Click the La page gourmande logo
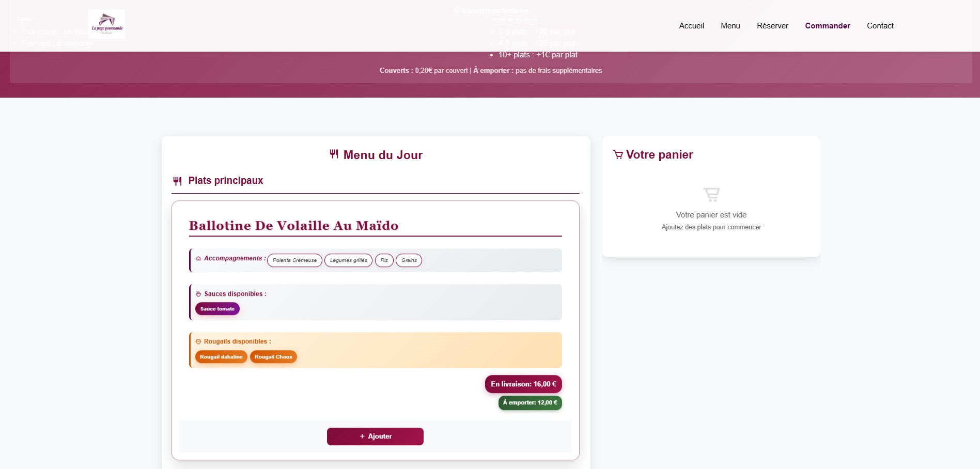The height and width of the screenshot is (469, 980). (x=106, y=24)
